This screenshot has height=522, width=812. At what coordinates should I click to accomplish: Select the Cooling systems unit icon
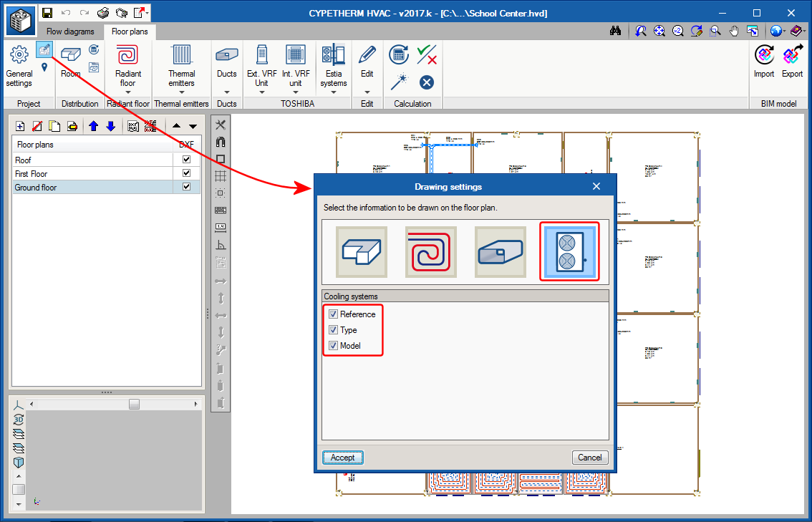(x=569, y=252)
